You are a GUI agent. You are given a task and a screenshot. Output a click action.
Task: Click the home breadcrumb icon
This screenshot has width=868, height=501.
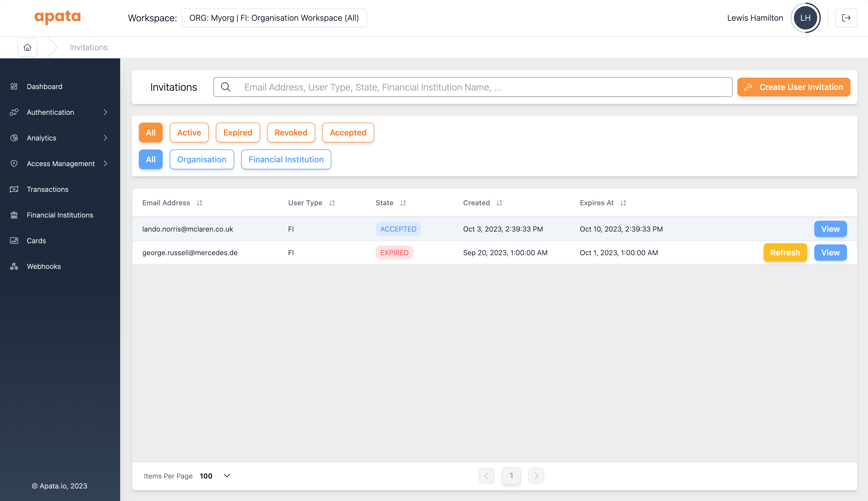tap(27, 48)
